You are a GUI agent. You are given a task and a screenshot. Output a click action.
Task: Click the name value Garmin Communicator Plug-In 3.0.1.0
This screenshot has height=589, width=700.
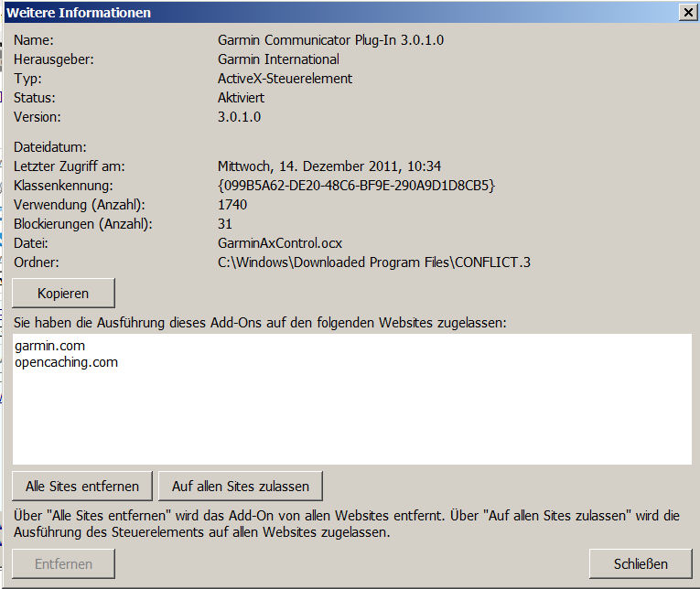pos(331,40)
